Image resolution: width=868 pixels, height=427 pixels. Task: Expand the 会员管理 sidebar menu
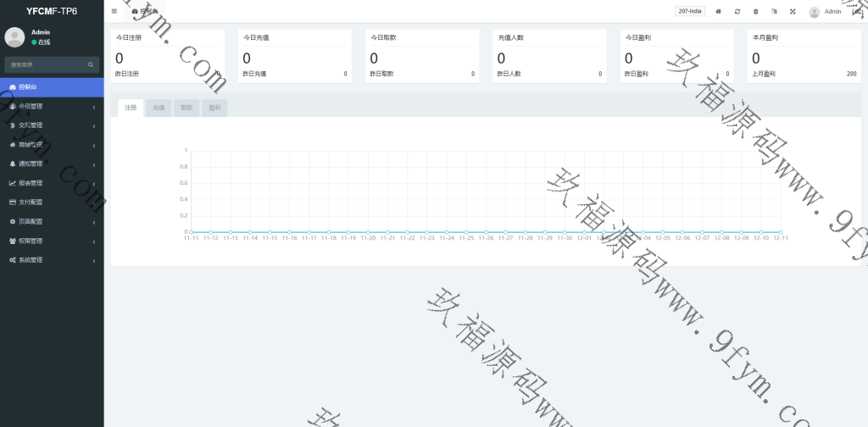coord(51,107)
